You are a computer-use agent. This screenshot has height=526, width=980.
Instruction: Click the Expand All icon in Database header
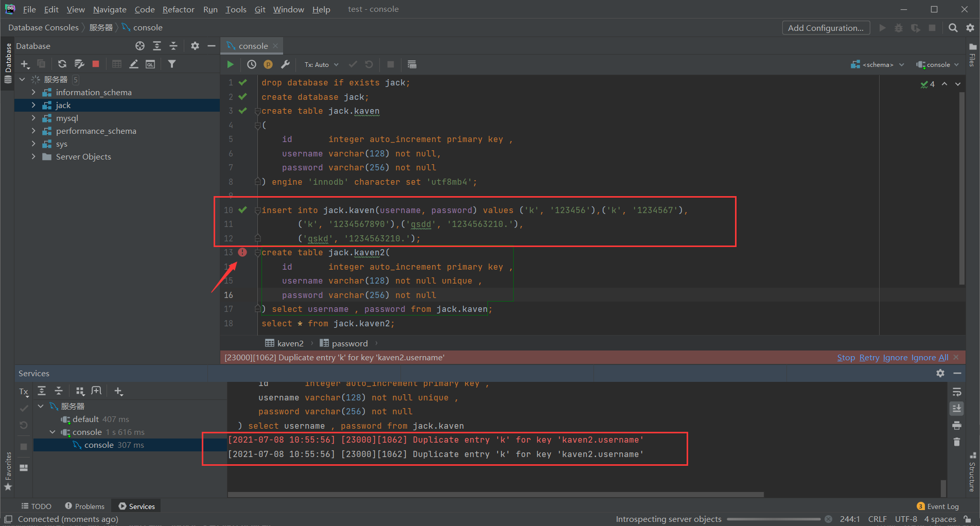[157, 46]
